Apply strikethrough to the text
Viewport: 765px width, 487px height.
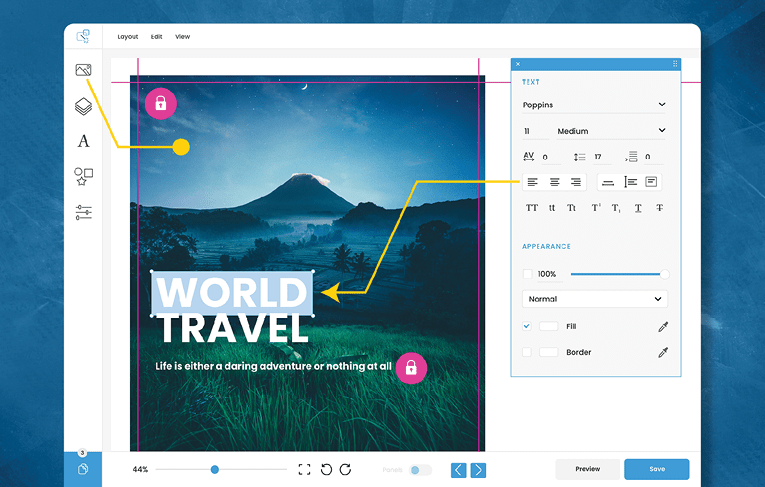coord(660,208)
